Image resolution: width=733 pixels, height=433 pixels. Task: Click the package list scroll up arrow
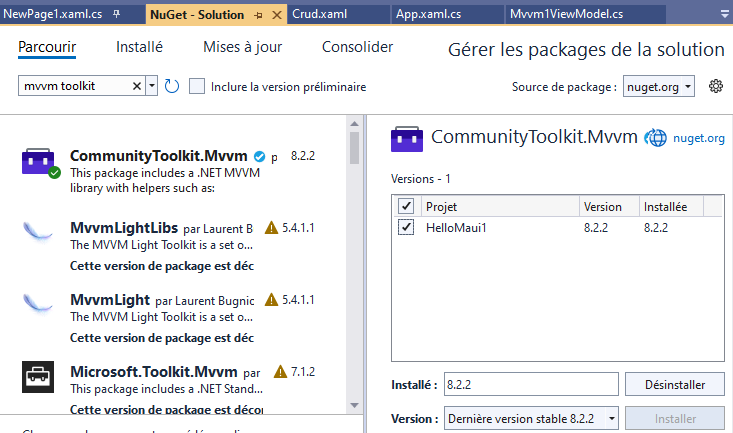point(354,124)
